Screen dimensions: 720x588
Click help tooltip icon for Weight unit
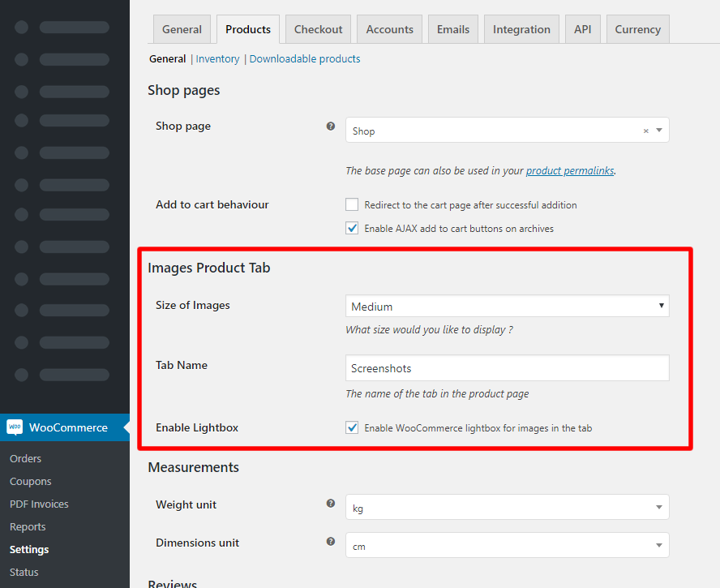[x=331, y=504]
